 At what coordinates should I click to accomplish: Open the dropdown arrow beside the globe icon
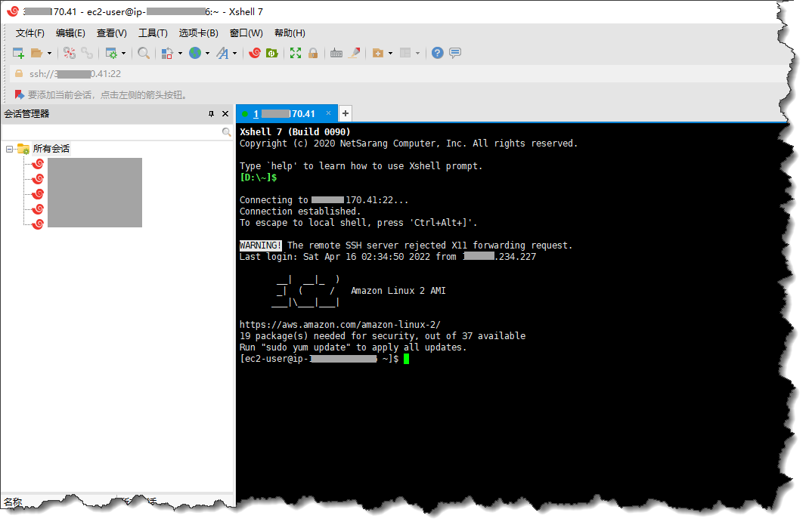(208, 53)
